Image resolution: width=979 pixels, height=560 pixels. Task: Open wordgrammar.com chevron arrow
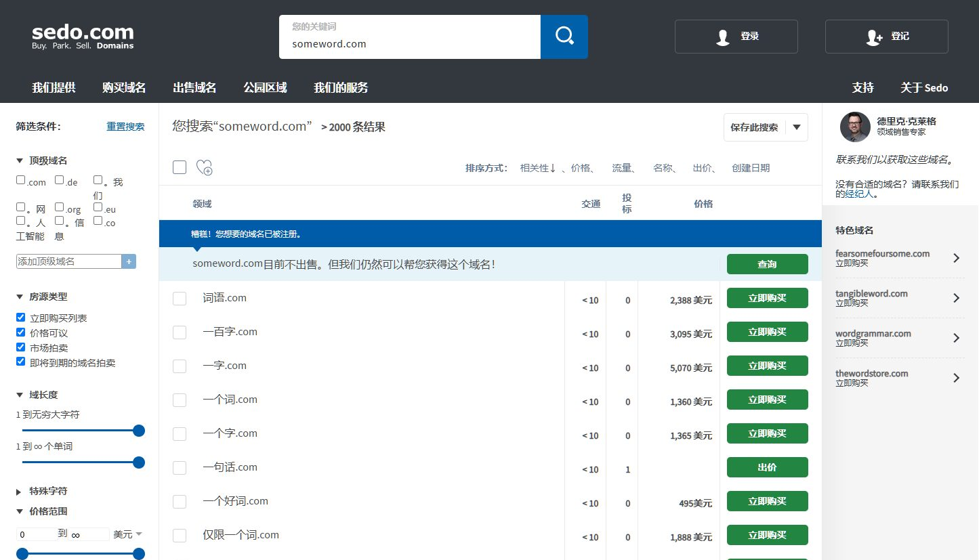tap(956, 338)
